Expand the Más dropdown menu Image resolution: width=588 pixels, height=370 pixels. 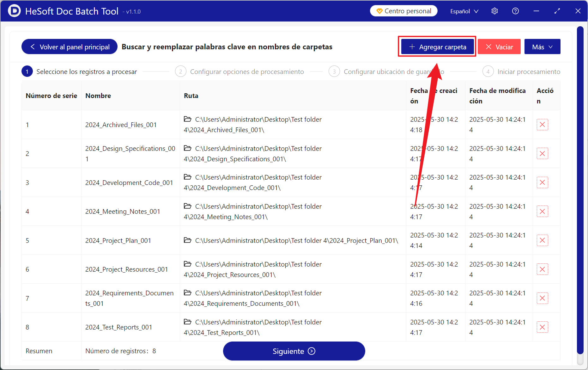tap(542, 47)
